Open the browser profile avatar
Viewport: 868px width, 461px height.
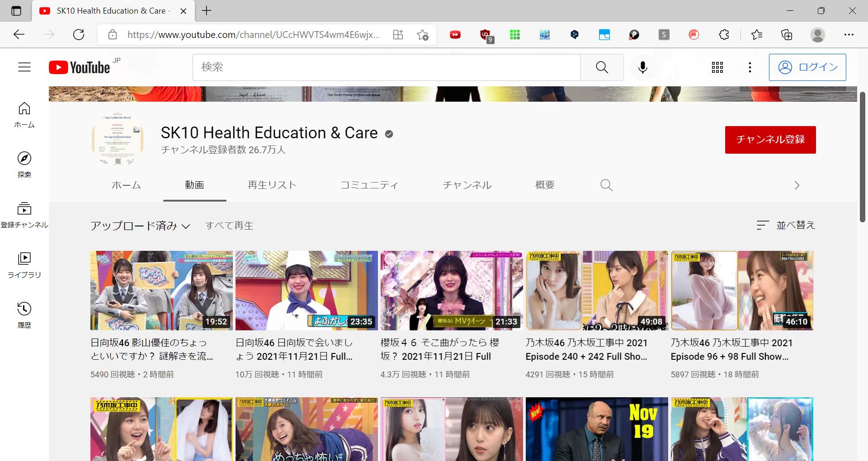tap(817, 35)
